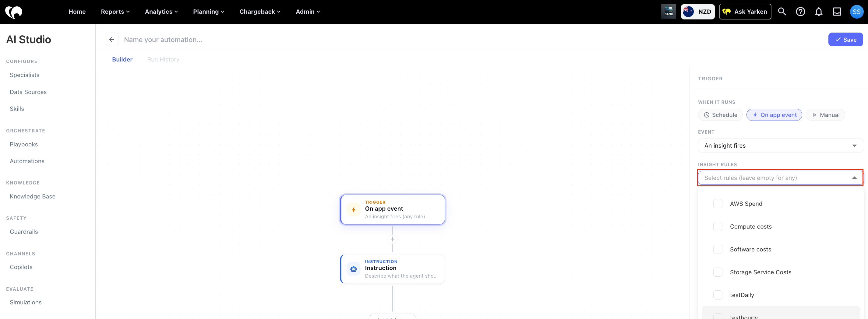Expand the Chargeback menu
Viewport: 868px width, 319px height.
pos(260,12)
